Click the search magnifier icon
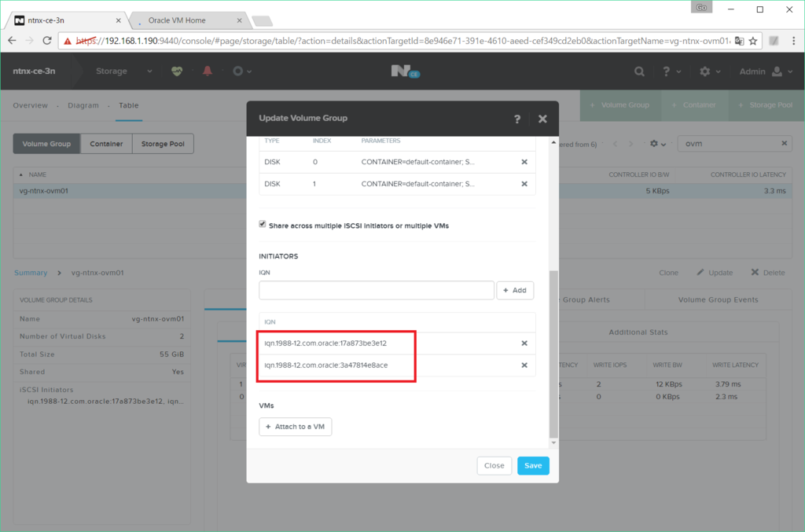Image resolution: width=805 pixels, height=532 pixels. (639, 72)
